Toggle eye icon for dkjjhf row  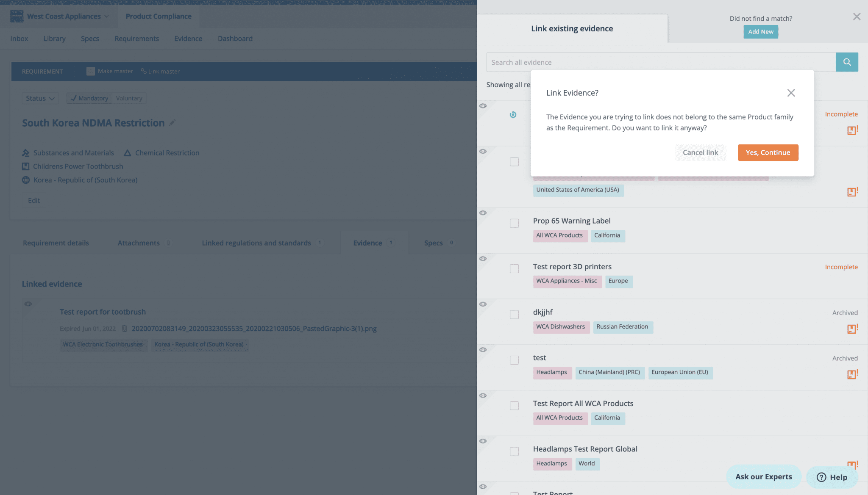coord(483,304)
